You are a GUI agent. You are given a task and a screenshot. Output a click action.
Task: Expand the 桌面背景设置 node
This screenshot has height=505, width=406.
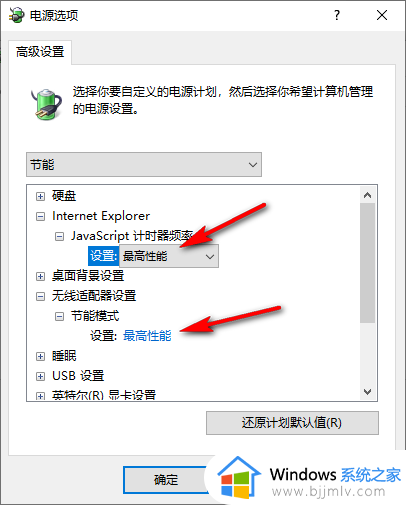point(40,276)
